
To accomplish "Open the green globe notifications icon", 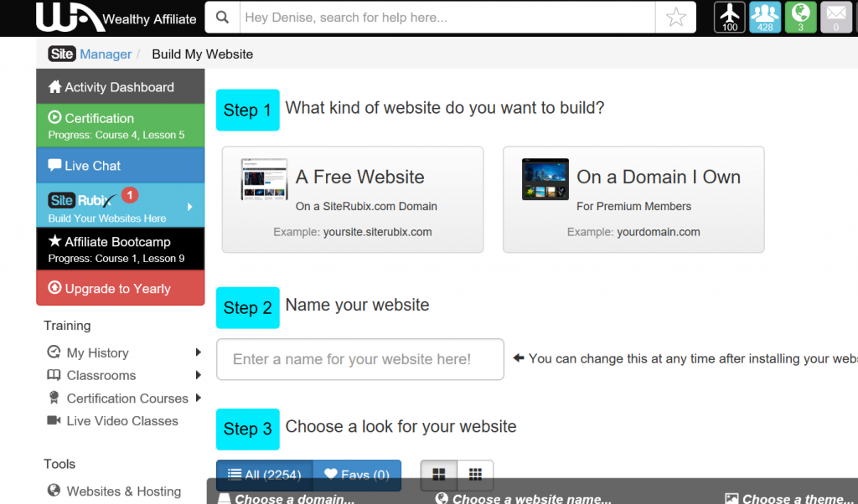I will (800, 18).
